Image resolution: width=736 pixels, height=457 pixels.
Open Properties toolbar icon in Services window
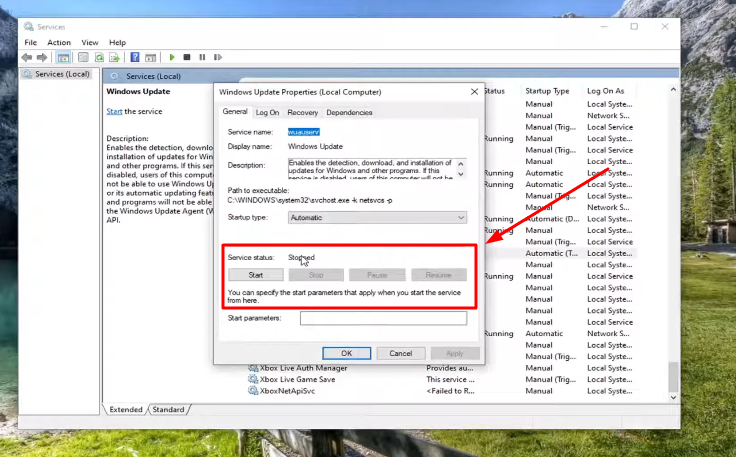coord(83,57)
